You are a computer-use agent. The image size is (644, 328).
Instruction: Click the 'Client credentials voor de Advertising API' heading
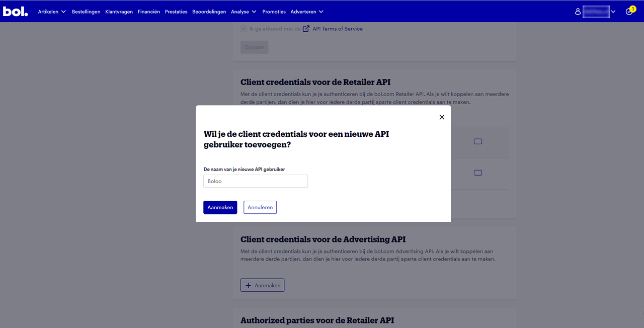(x=323, y=239)
